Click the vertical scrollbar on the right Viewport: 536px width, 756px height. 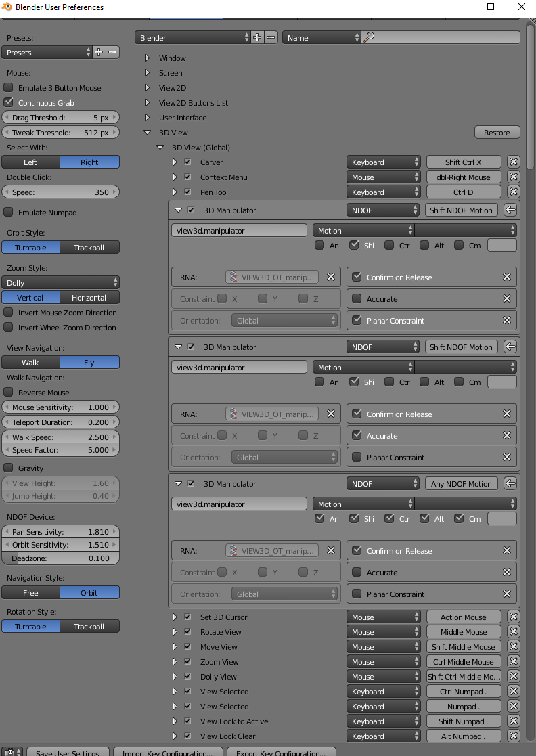pyautogui.click(x=530, y=96)
